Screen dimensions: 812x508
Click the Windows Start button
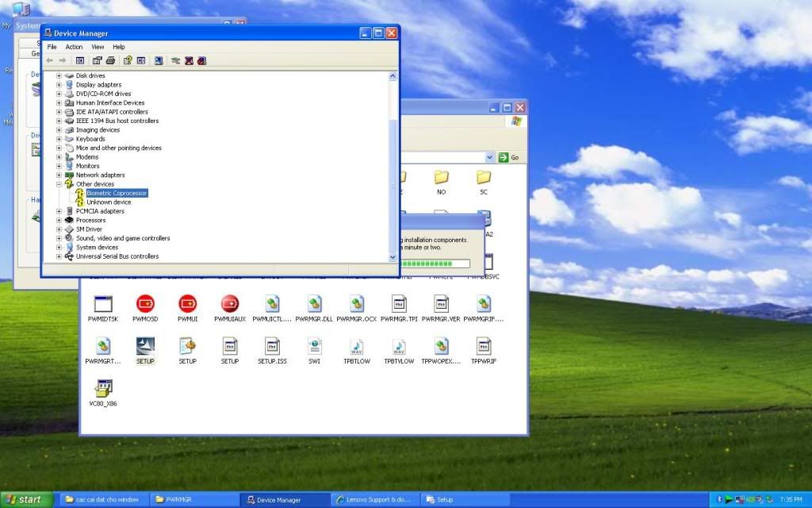click(x=26, y=499)
